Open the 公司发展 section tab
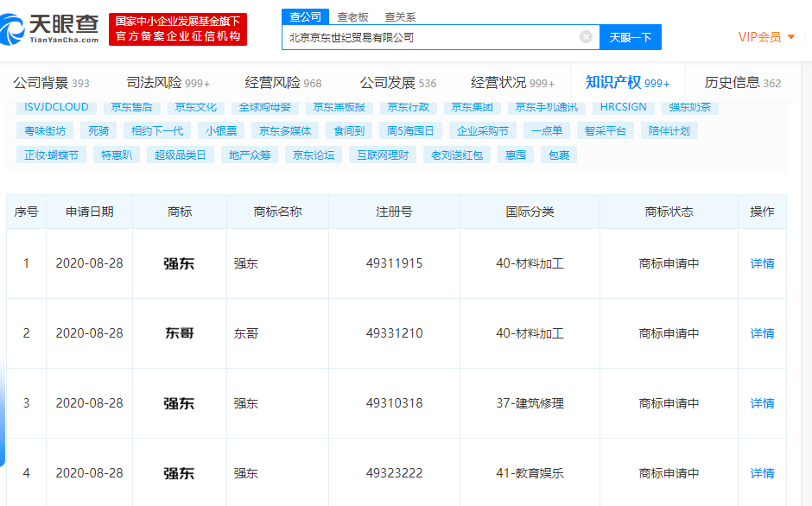 (x=397, y=83)
